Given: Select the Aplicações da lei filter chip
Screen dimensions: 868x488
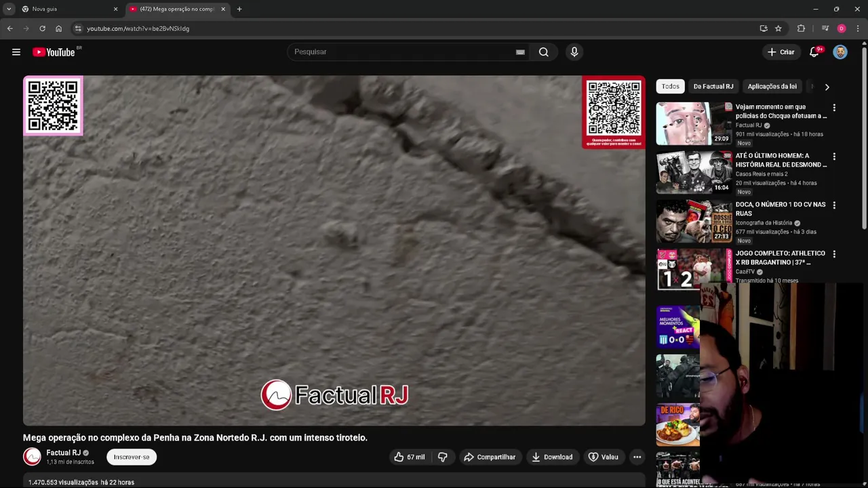Looking at the screenshot, I should (772, 86).
